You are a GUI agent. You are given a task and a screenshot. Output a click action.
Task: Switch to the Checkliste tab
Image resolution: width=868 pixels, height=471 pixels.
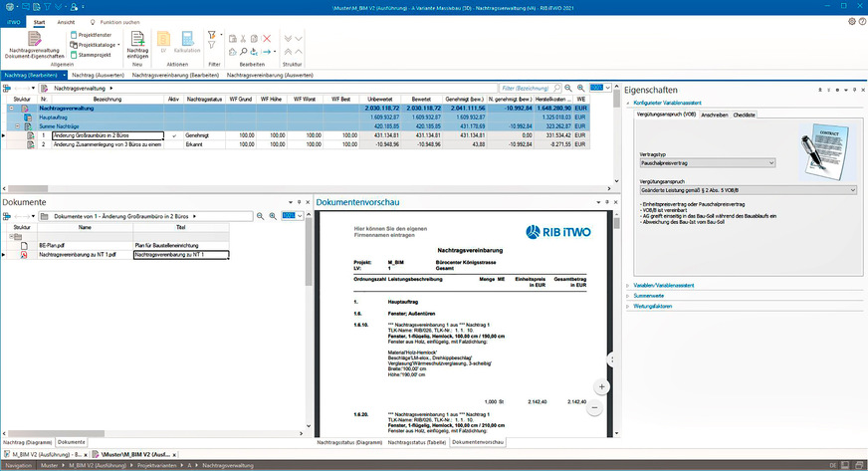tap(745, 115)
